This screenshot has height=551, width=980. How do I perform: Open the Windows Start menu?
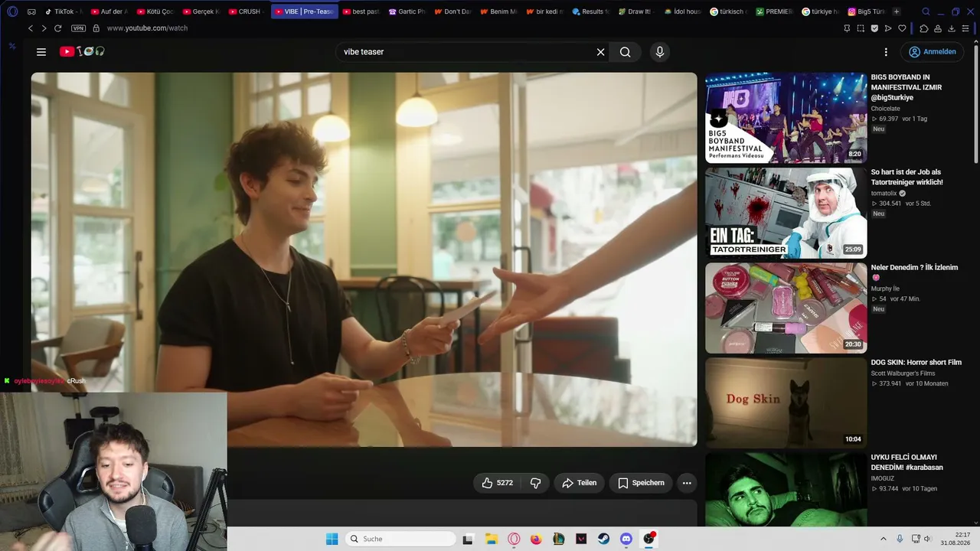coord(332,539)
